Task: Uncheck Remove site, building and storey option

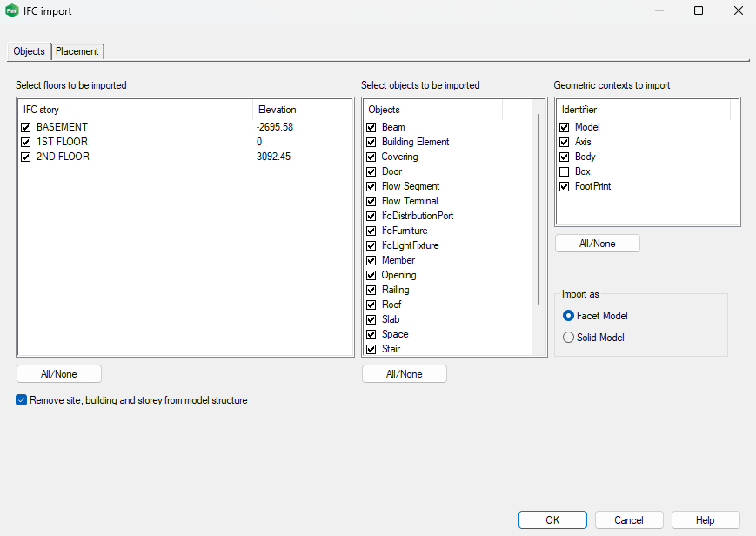Action: pyautogui.click(x=22, y=400)
